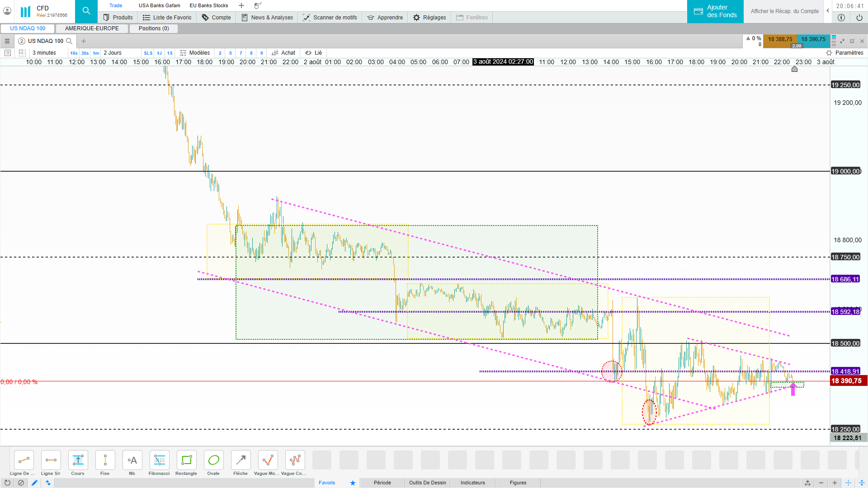Click Afficher le Récap. du Compte link
This screenshot has height=488, width=868.
784,11
